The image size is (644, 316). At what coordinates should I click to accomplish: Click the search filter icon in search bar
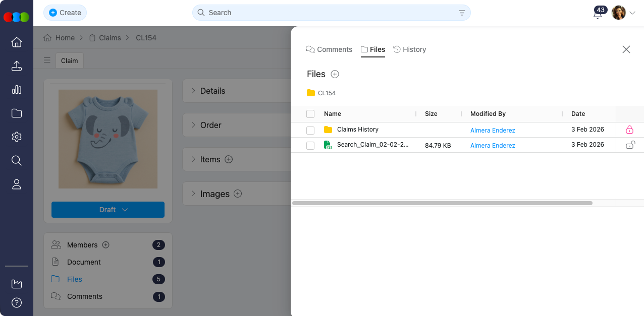[462, 13]
